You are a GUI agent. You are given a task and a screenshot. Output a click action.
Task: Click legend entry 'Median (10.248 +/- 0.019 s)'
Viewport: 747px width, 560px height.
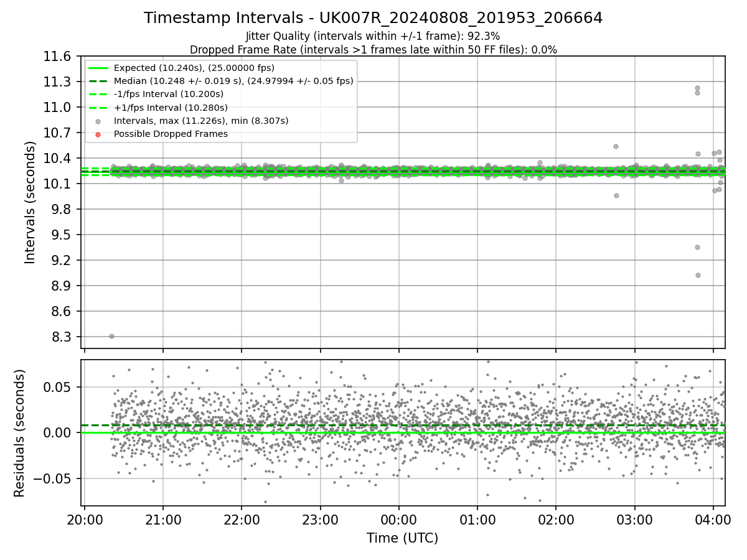[233, 81]
